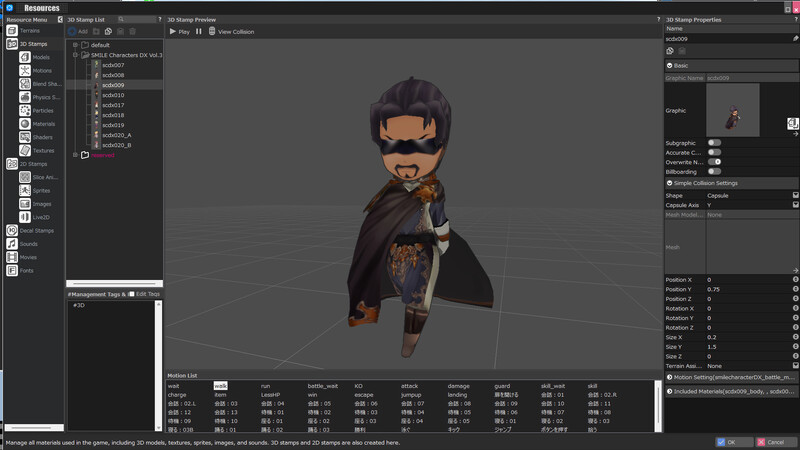
Task: Click the pencil edit icon beside name scdx009
Action: (795, 38)
